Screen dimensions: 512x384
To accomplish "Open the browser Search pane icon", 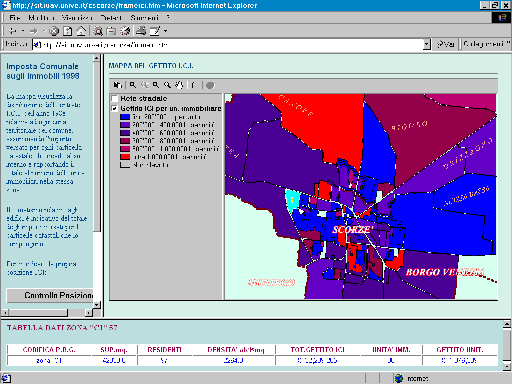I will (98, 31).
